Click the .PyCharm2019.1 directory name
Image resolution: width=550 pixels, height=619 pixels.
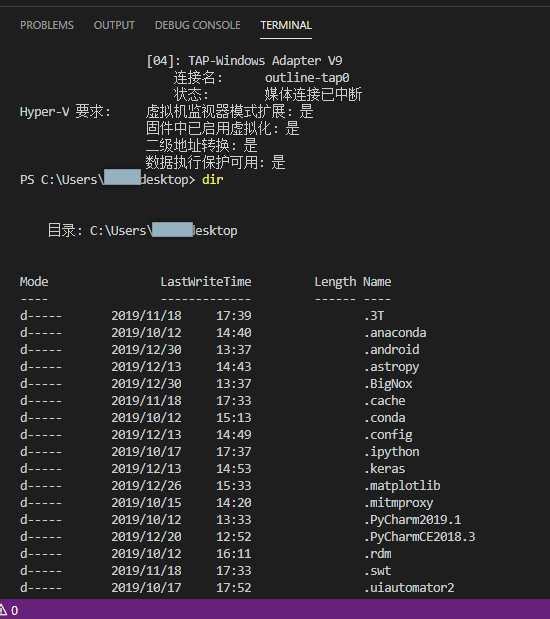pyautogui.click(x=413, y=520)
